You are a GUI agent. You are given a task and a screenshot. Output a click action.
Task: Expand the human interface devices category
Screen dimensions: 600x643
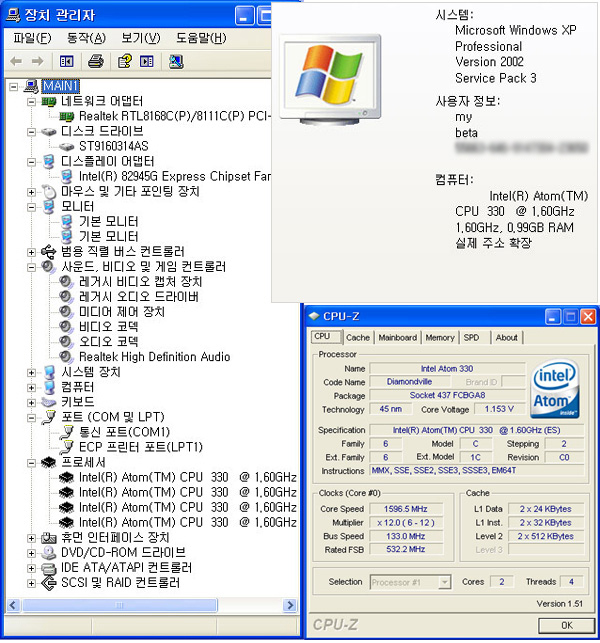tap(31, 538)
